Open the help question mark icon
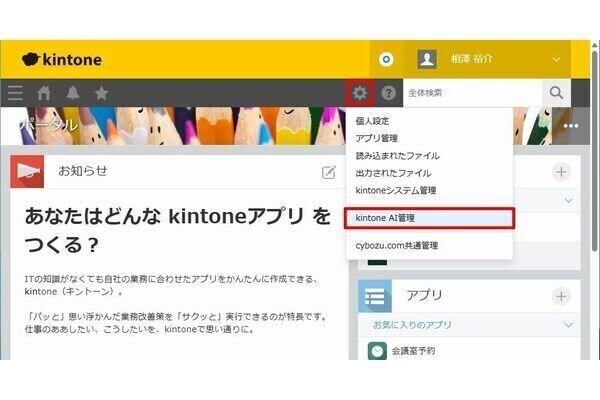This screenshot has width=600, height=400. [x=388, y=93]
